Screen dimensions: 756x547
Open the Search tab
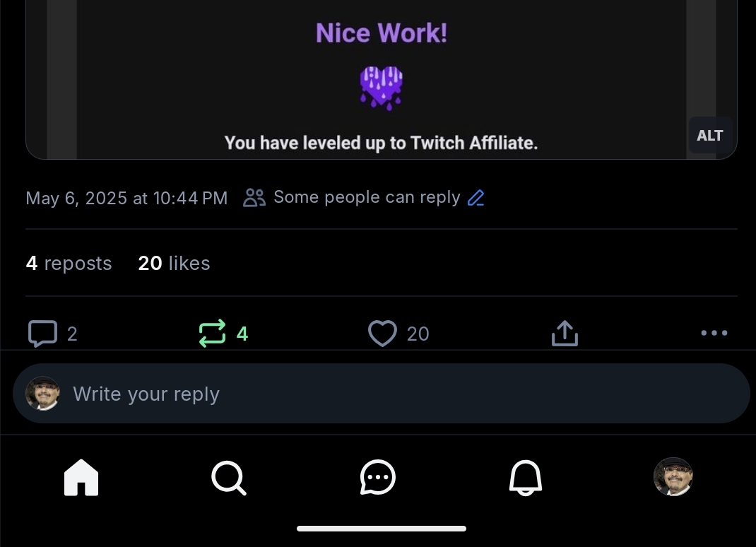click(x=229, y=478)
